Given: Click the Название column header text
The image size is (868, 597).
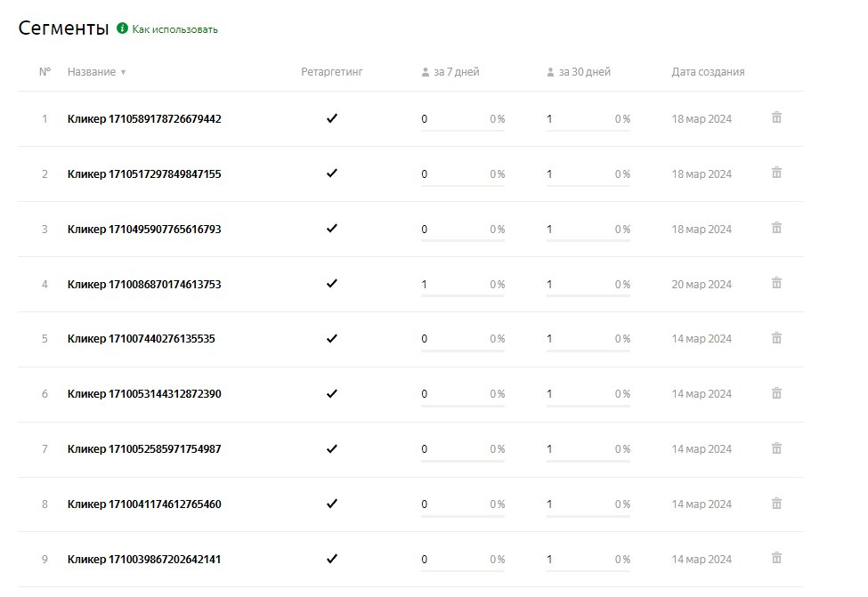Looking at the screenshot, I should [x=92, y=72].
